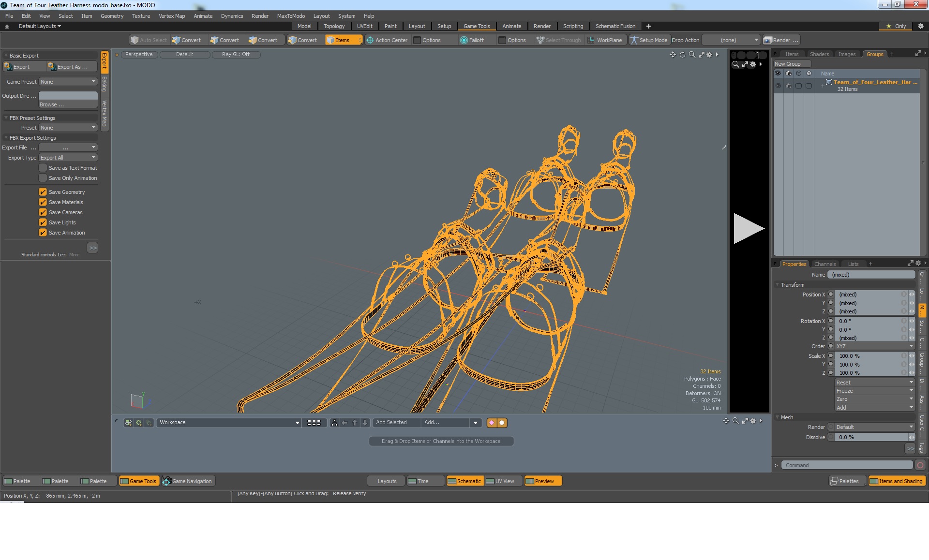The width and height of the screenshot is (929, 560).
Task: Click the Auto Select tool
Action: (149, 40)
